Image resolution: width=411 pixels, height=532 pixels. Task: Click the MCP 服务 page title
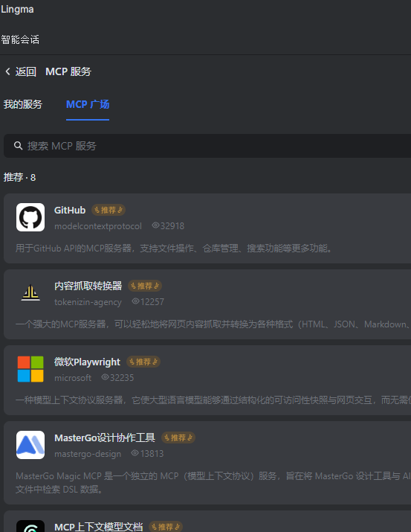(68, 71)
